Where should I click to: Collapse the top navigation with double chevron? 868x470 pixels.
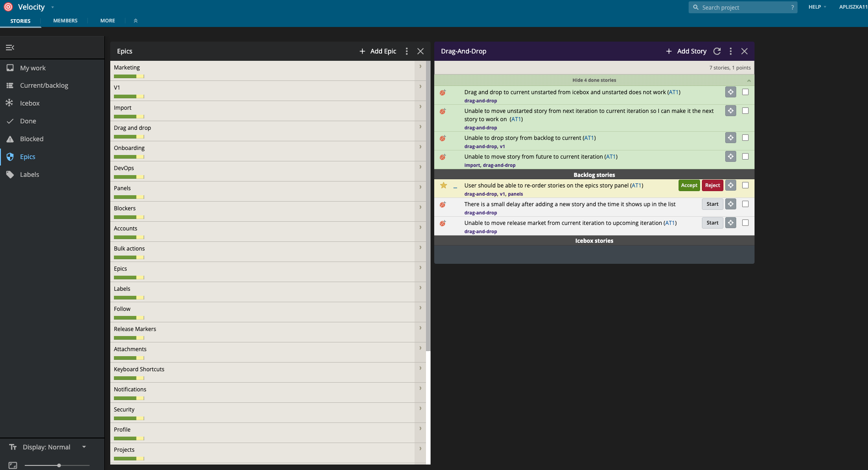tap(135, 21)
